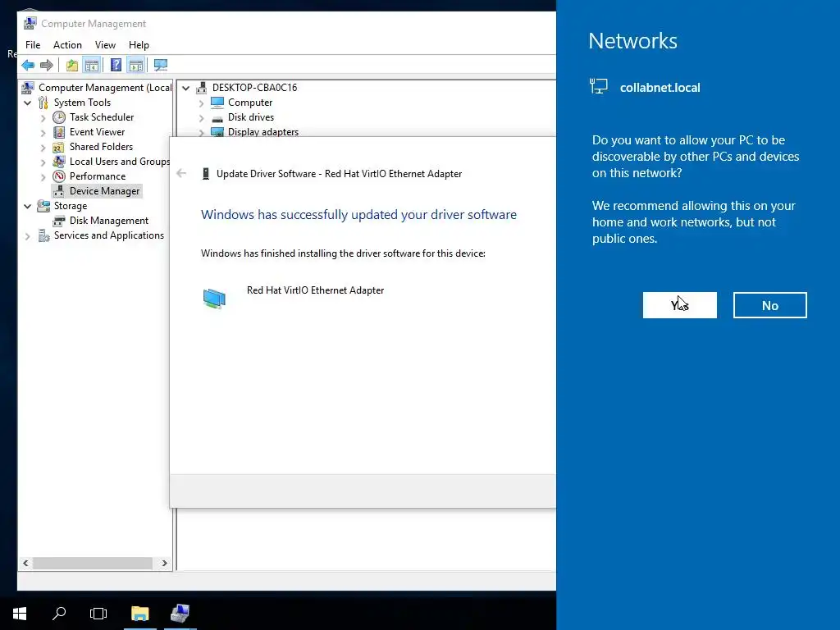
Task: Click the Computer Management taskbar icon
Action: [x=180, y=614]
